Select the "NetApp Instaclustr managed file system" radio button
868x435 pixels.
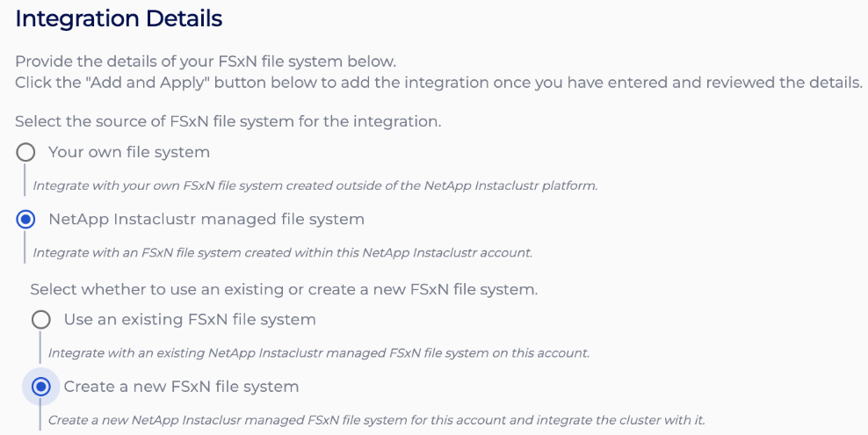(x=26, y=219)
